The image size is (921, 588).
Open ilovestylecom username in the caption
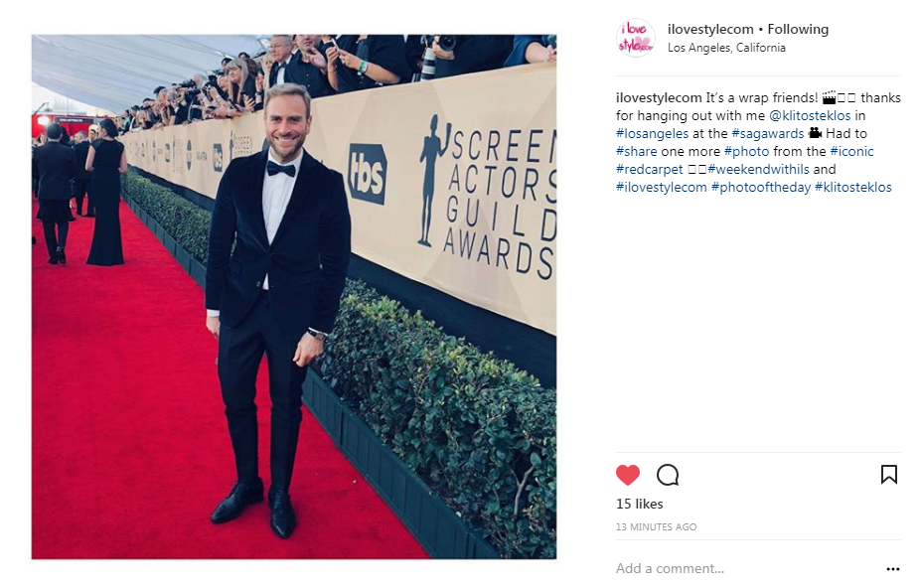[659, 97]
